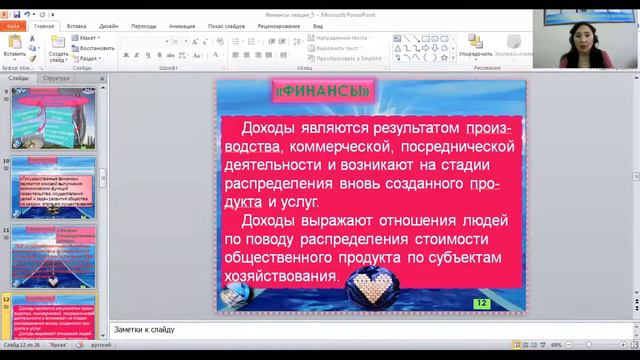Open the Рецензирование ribbon tab
The height and width of the screenshot is (360, 640).
pos(279,26)
